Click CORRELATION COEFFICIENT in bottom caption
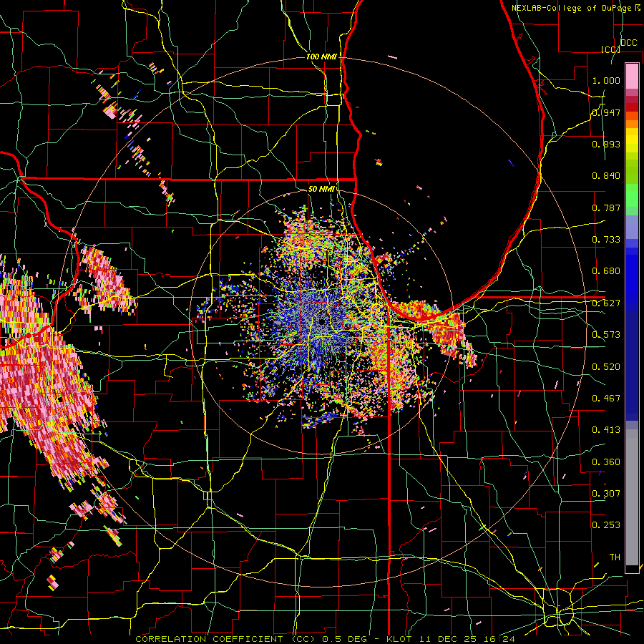The height and width of the screenshot is (644, 644). point(209,639)
